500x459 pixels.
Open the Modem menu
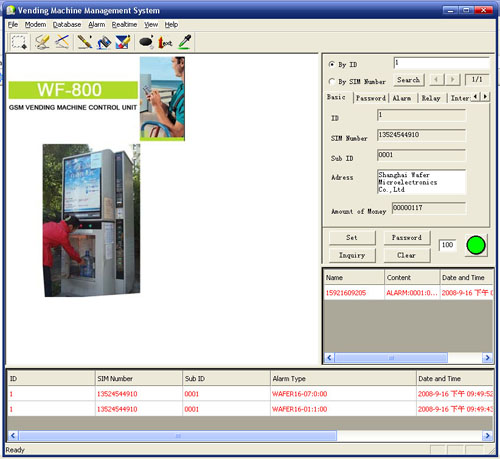[35, 25]
